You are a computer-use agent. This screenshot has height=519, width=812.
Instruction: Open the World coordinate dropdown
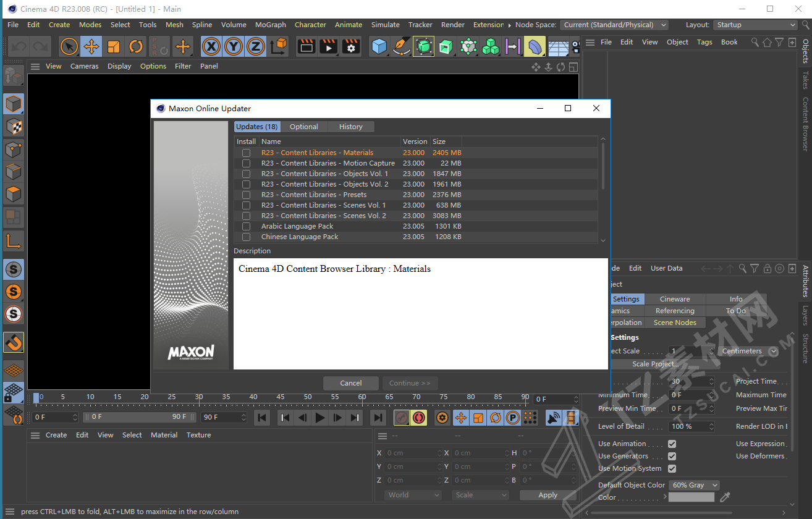tap(413, 495)
